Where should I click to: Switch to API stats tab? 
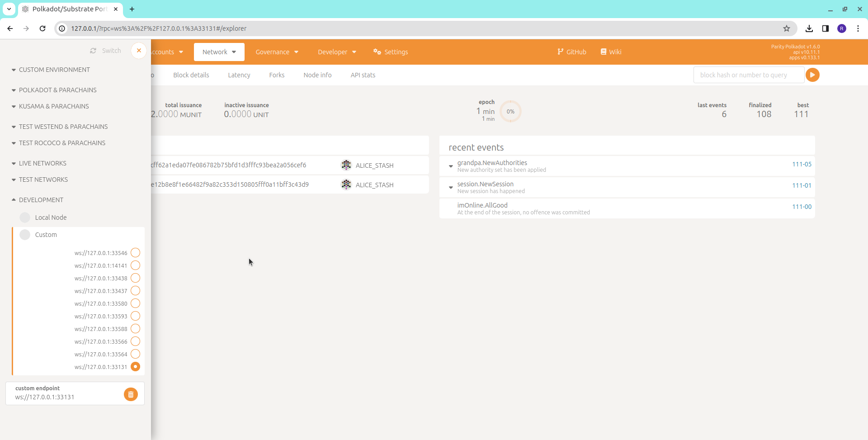[363, 75]
